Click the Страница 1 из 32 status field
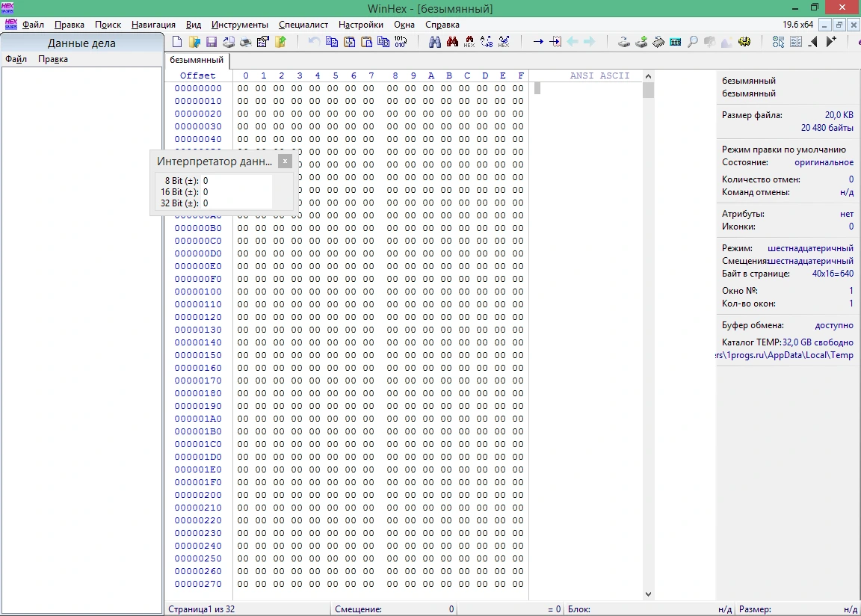 pos(247,609)
